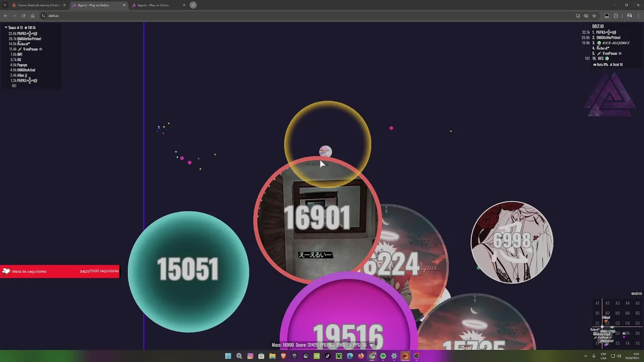Select Alias jj in the team list
Image resolution: width=644 pixels, height=362 pixels.
22,75
